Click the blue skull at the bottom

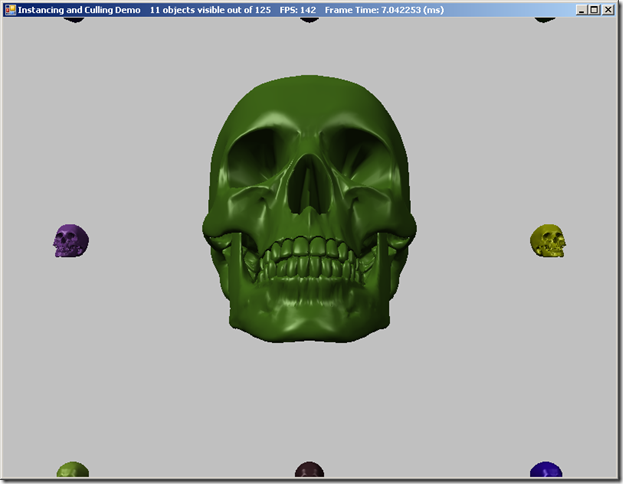546,469
